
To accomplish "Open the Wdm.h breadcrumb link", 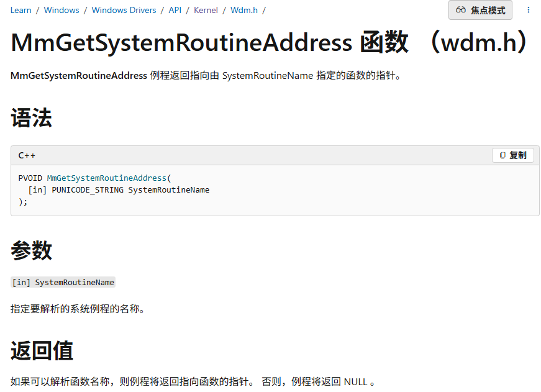I will (243, 10).
